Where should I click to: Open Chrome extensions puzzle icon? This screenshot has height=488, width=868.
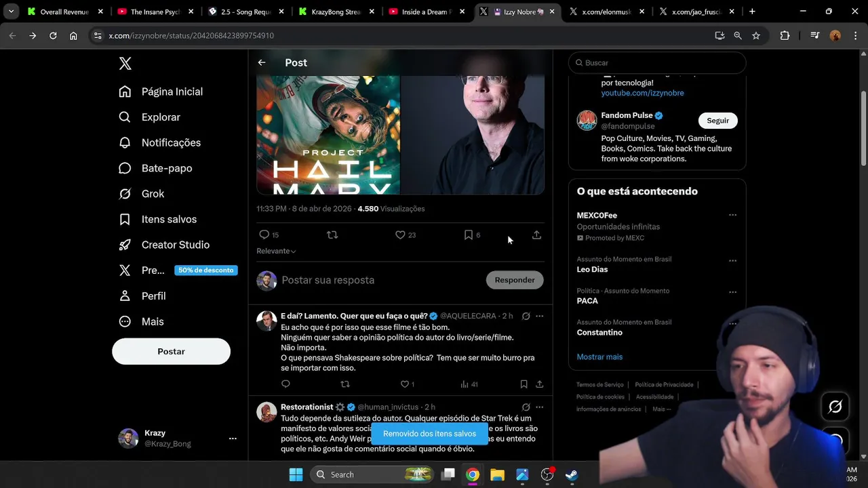point(785,35)
